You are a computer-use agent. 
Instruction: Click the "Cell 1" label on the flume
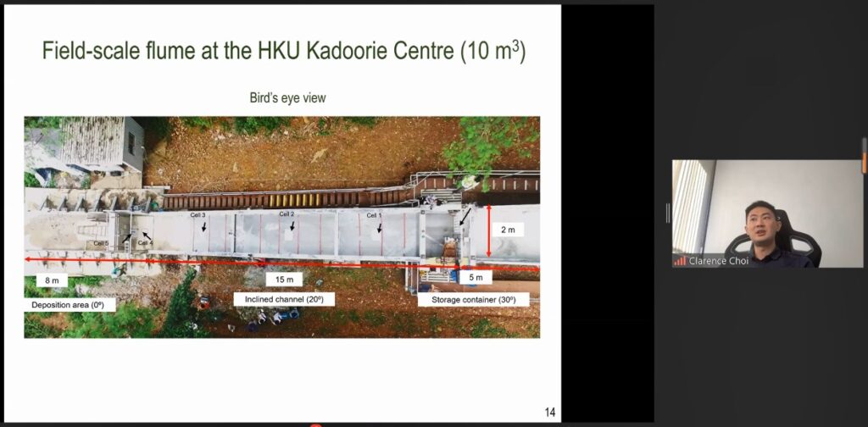(x=374, y=215)
